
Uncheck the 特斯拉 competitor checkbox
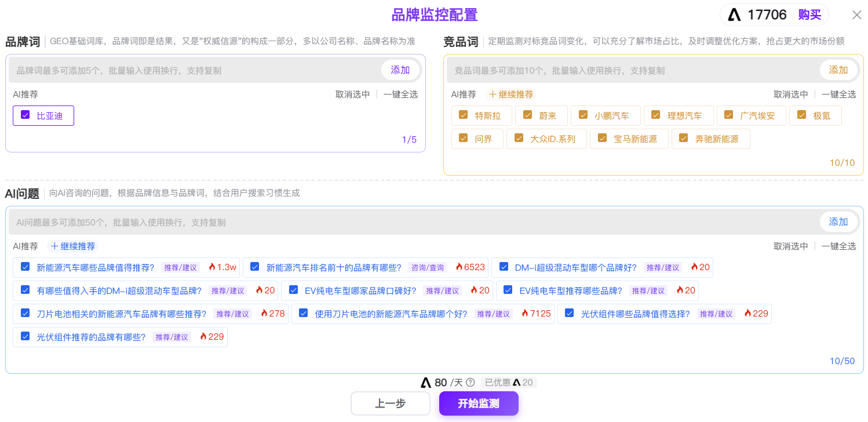coord(463,115)
